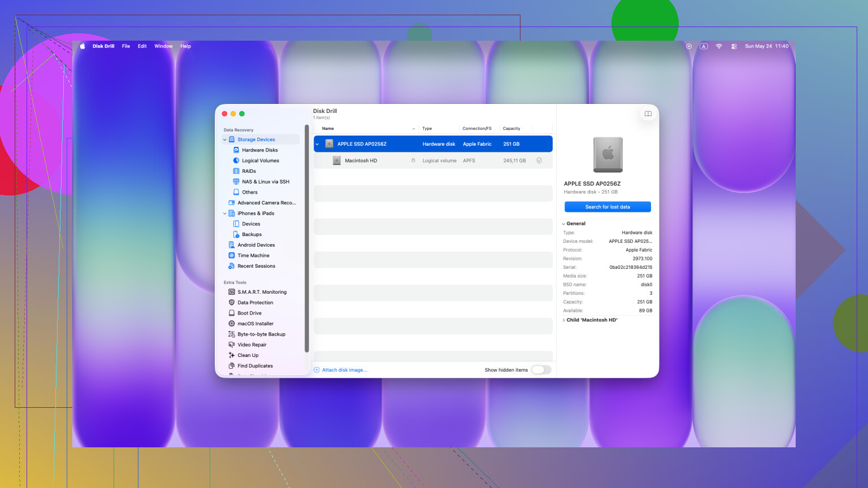Click the serial value 0ba02c218364d215
This screenshot has height=488, width=868.
click(x=631, y=267)
